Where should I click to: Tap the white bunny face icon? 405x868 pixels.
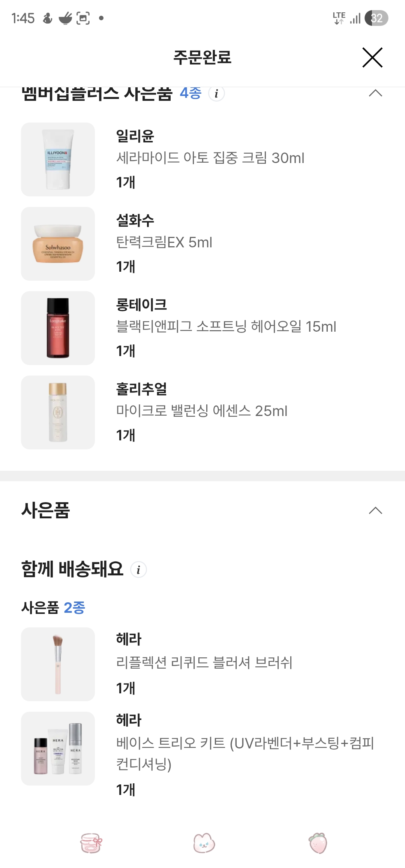(204, 843)
